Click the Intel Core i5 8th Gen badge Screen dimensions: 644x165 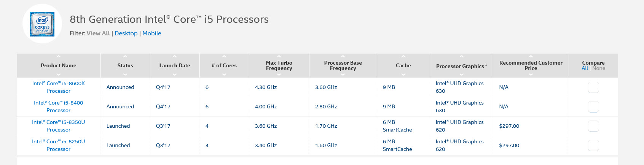[42, 24]
